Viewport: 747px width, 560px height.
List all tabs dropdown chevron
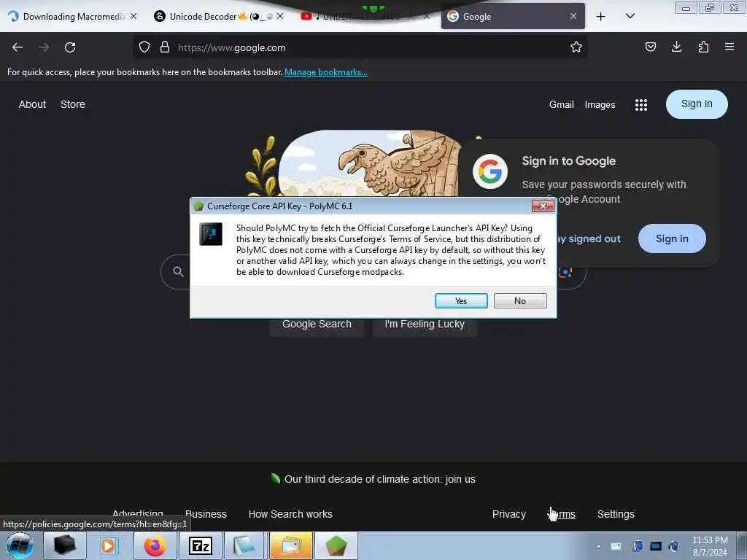630,16
